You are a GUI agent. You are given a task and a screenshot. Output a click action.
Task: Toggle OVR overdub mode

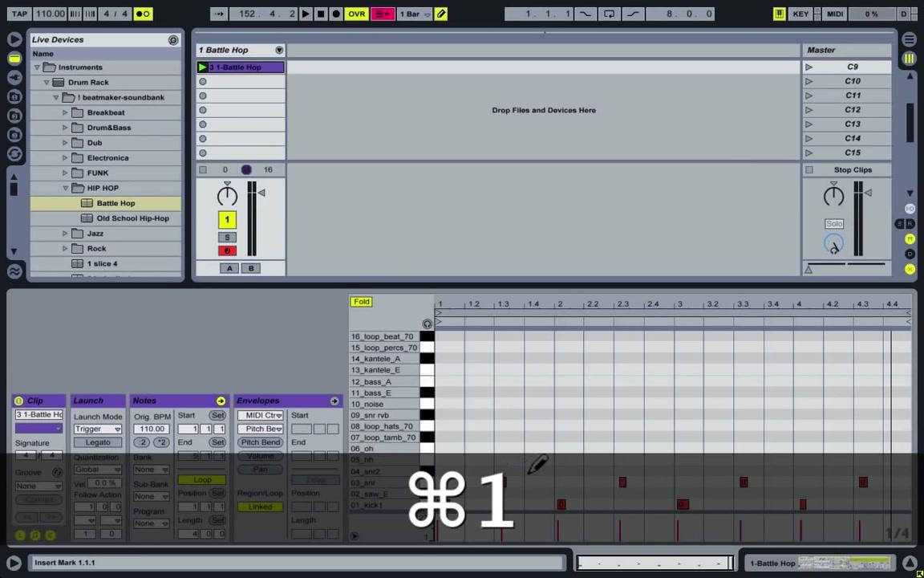356,14
